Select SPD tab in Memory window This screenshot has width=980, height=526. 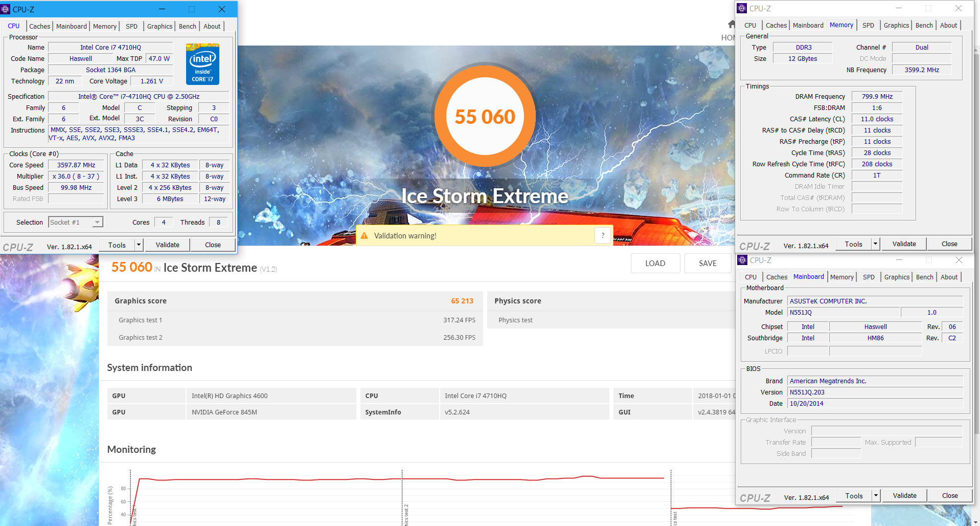pyautogui.click(x=868, y=25)
